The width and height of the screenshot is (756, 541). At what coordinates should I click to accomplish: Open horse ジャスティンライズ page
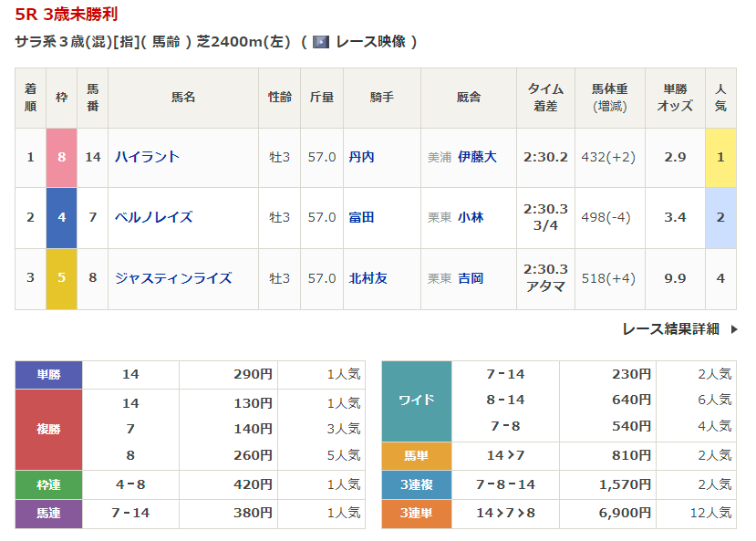pyautogui.click(x=172, y=278)
